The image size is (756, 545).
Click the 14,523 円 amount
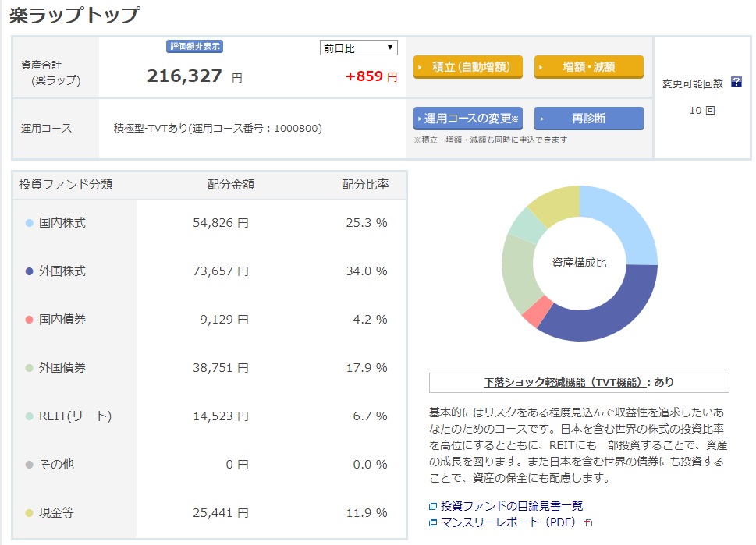(x=221, y=416)
